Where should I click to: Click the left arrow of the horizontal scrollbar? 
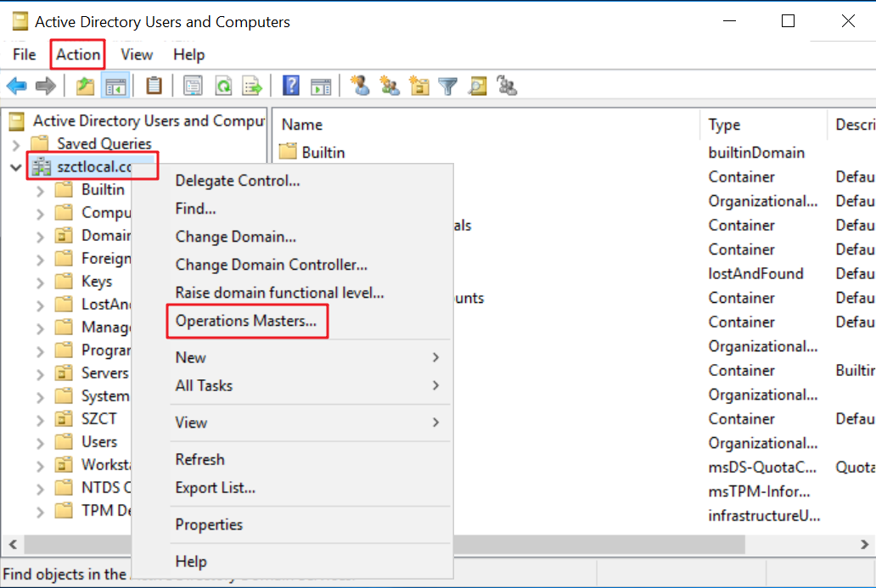(13, 544)
